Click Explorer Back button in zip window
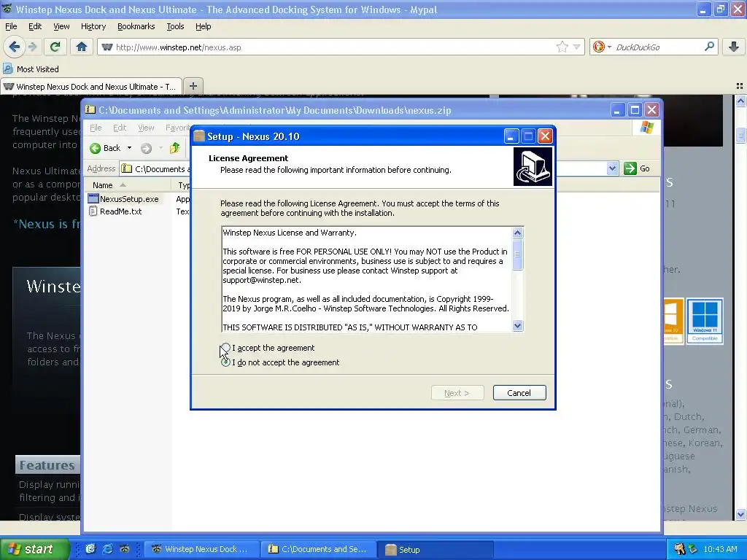Viewport: 747px width, 560px height. click(106, 148)
